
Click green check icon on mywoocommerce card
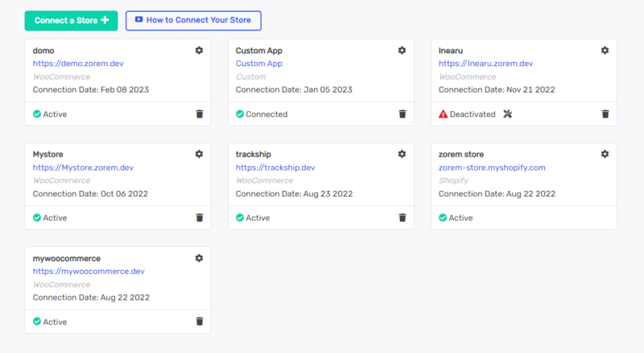pyautogui.click(x=37, y=322)
